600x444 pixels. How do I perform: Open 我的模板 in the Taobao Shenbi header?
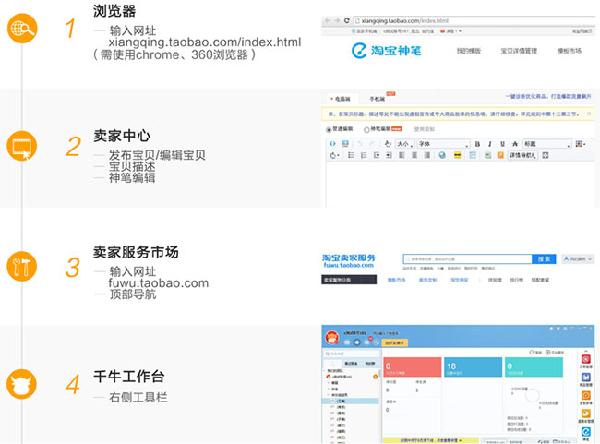(469, 50)
